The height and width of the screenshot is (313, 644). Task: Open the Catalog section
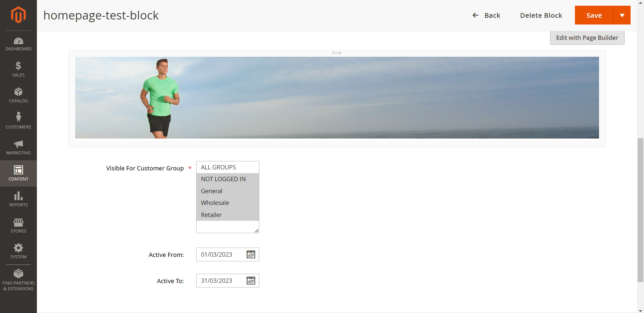pyautogui.click(x=18, y=95)
